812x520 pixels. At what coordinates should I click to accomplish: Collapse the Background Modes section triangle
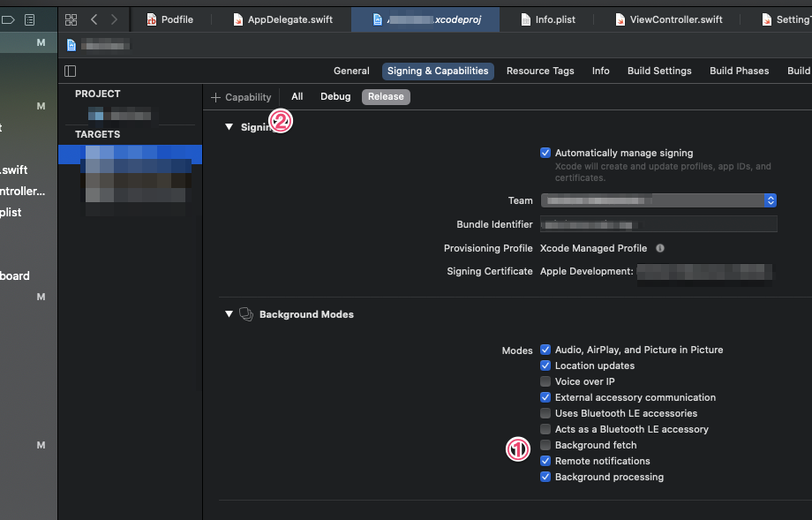point(229,314)
